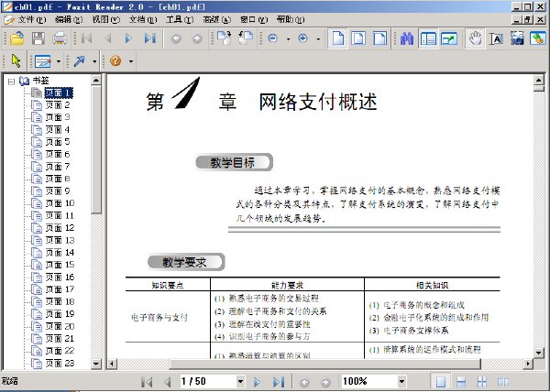
Task: Open dropdown beside zoom in icon
Action: click(x=318, y=38)
